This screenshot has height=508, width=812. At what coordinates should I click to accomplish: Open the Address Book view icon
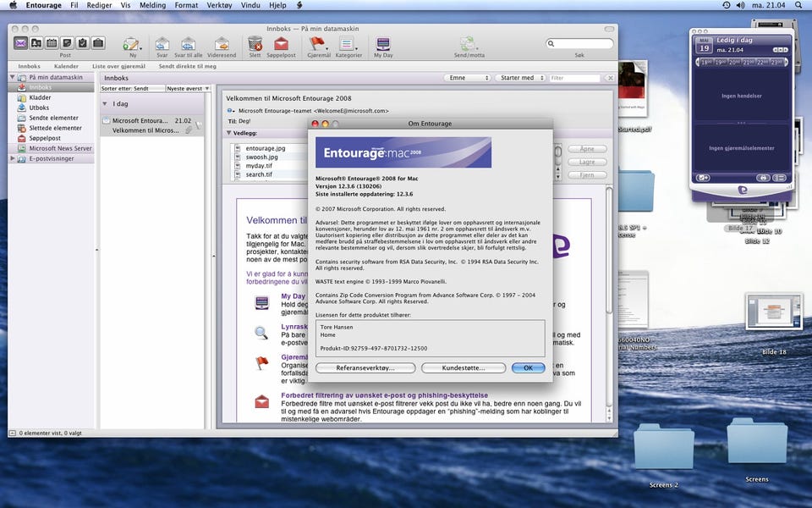(36, 43)
